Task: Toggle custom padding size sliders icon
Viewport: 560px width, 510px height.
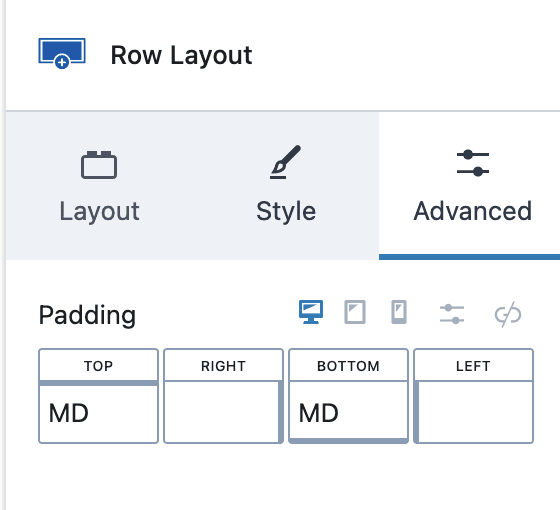Action: (x=452, y=314)
